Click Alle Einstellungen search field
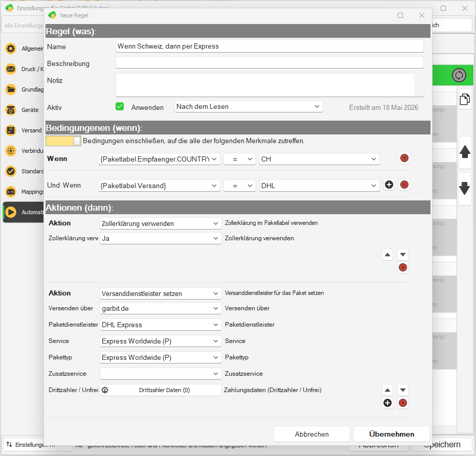The height and width of the screenshot is (456, 476). (24, 26)
